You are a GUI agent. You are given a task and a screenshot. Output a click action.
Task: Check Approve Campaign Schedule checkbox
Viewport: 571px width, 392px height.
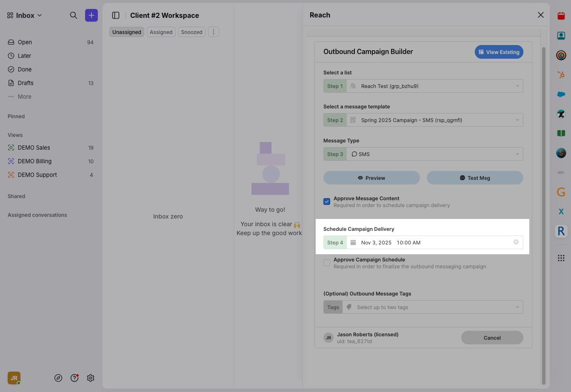(327, 263)
